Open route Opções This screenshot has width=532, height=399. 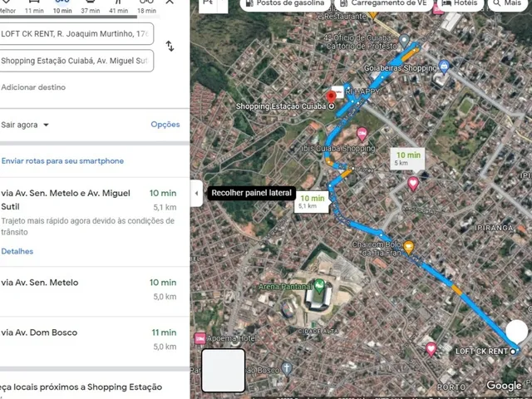(165, 125)
